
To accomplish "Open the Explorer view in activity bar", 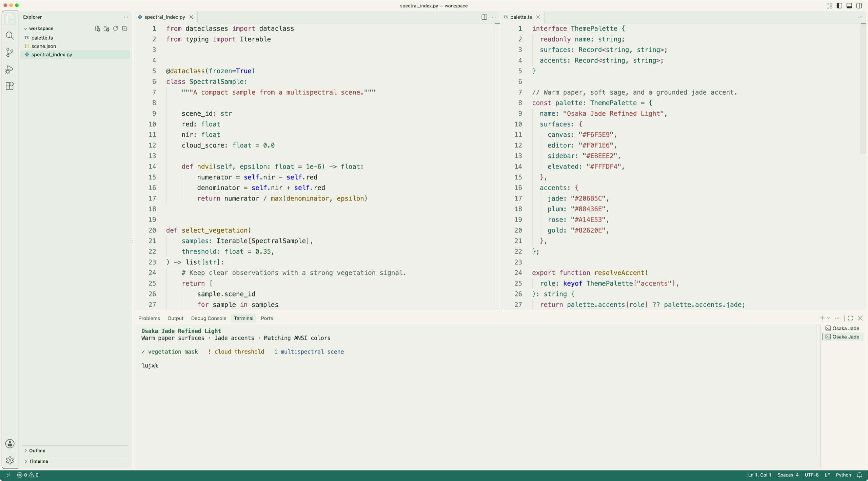I will [10, 19].
